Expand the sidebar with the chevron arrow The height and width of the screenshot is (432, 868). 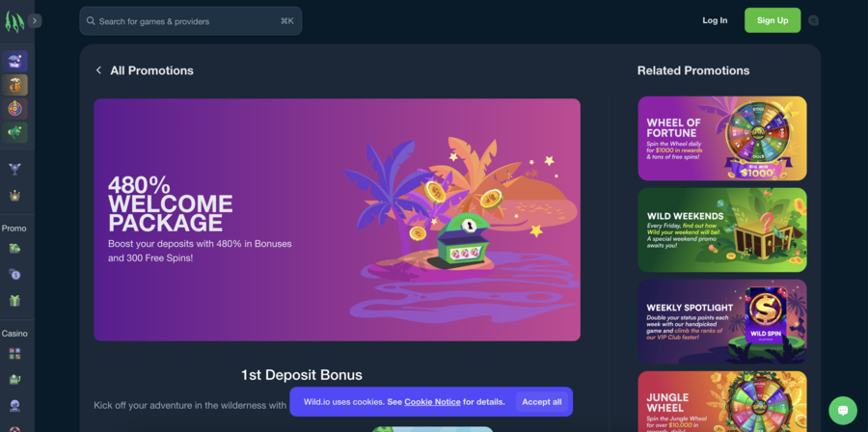[x=35, y=21]
